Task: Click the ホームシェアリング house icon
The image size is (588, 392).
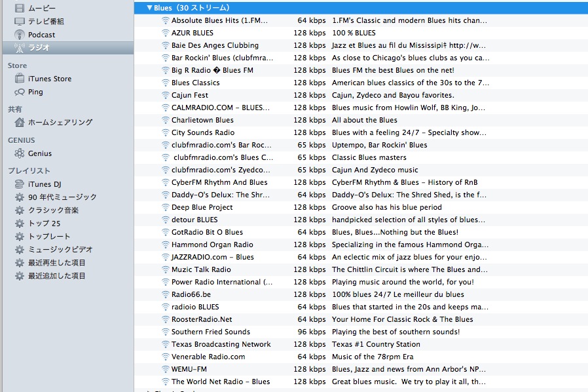Action: (x=20, y=123)
